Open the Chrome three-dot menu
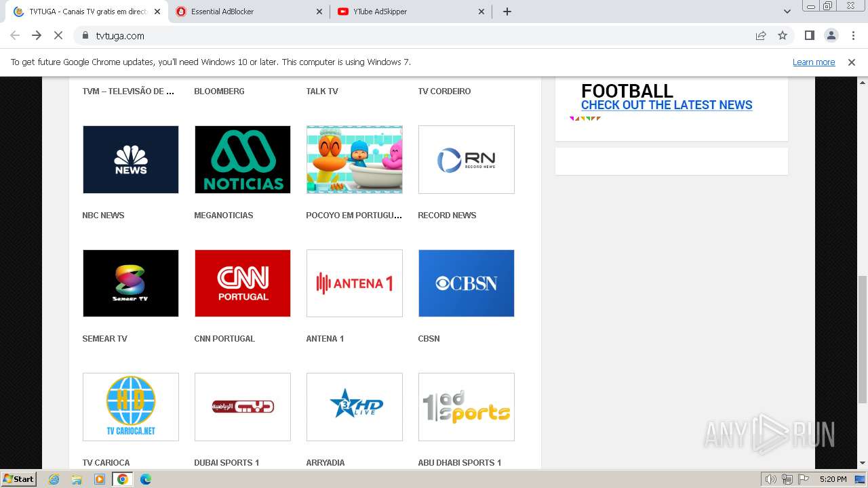 click(x=852, y=35)
